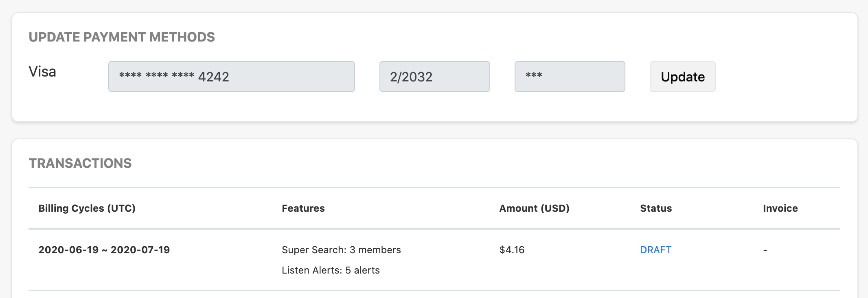Click the dash in the Invoice column

click(x=766, y=250)
